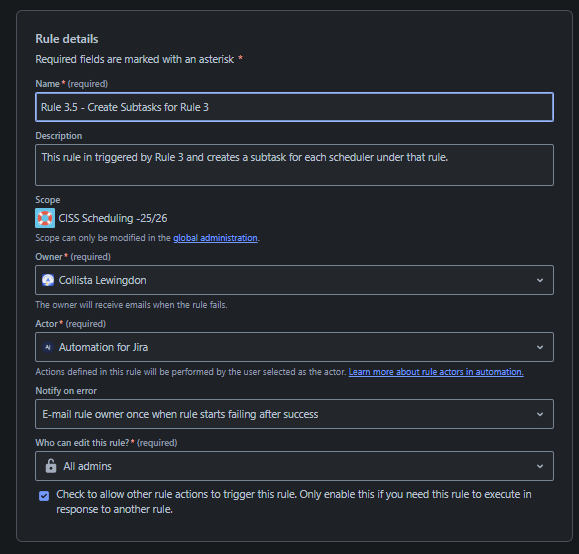
Task: Open Learn more about rule actors link
Action: click(x=436, y=372)
